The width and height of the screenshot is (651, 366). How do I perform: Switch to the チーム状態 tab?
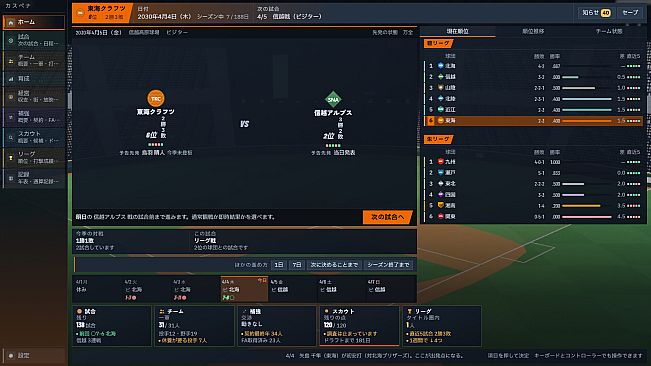[x=609, y=32]
